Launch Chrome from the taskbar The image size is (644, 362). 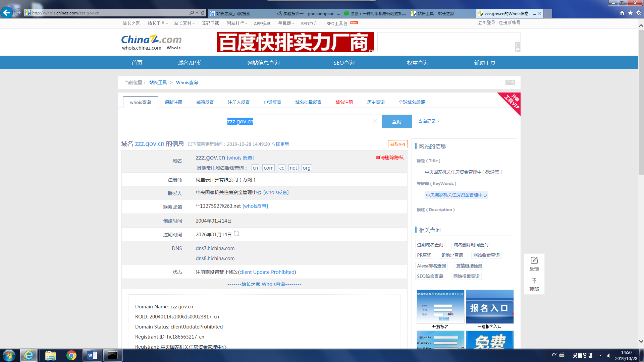click(x=71, y=355)
